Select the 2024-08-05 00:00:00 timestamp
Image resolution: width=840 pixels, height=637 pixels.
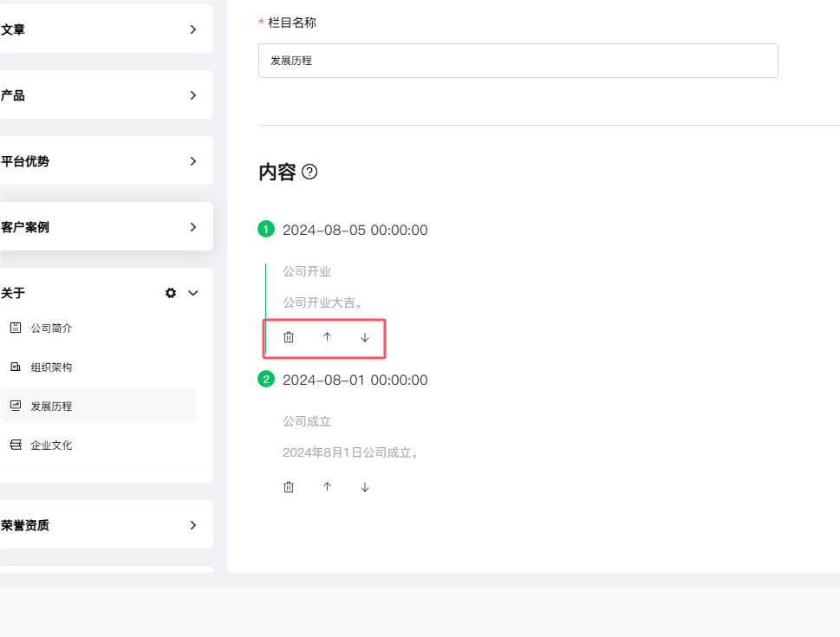point(355,230)
